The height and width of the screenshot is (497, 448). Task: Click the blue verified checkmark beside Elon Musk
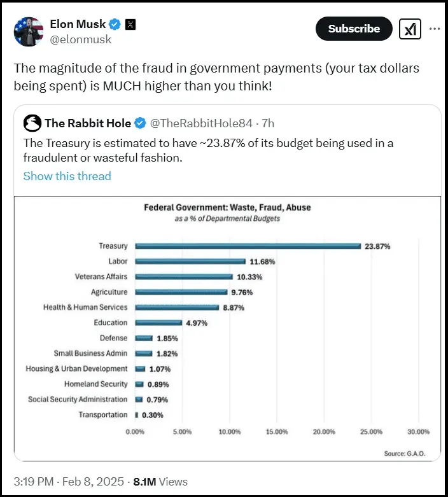click(x=115, y=25)
